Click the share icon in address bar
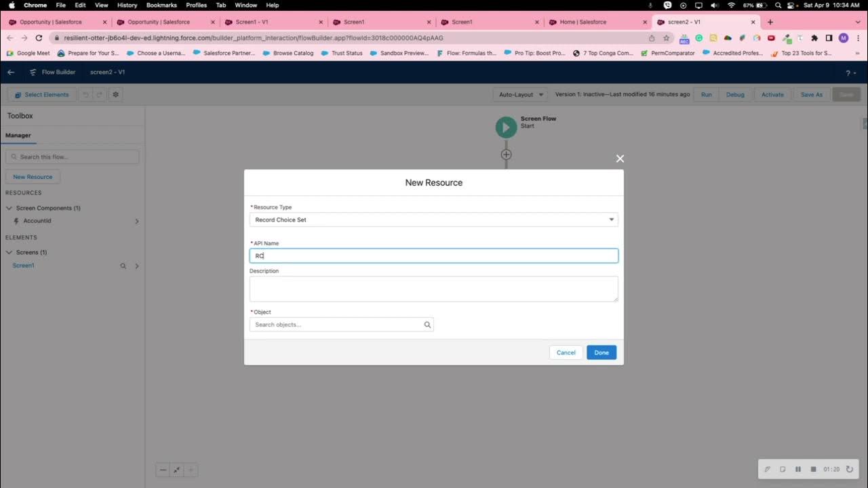Screen dimensions: 868x488 pyautogui.click(x=652, y=38)
